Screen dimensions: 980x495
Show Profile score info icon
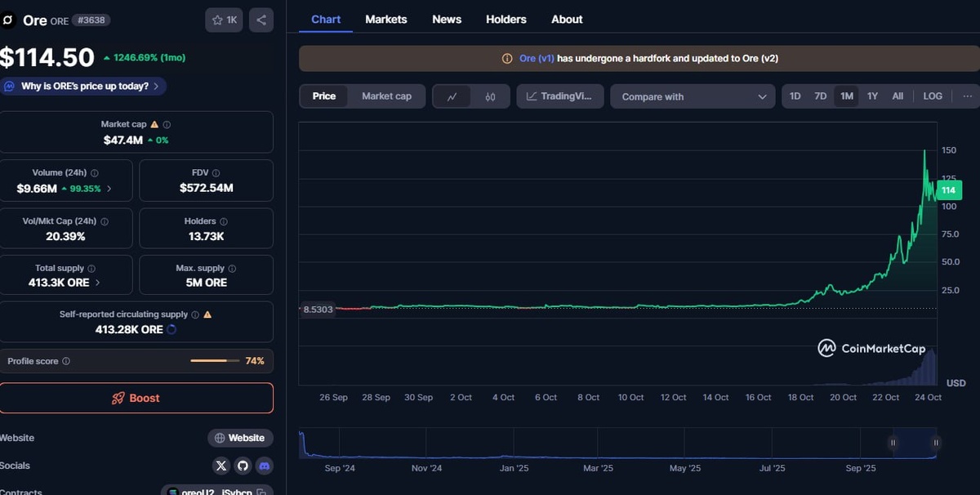(66, 361)
